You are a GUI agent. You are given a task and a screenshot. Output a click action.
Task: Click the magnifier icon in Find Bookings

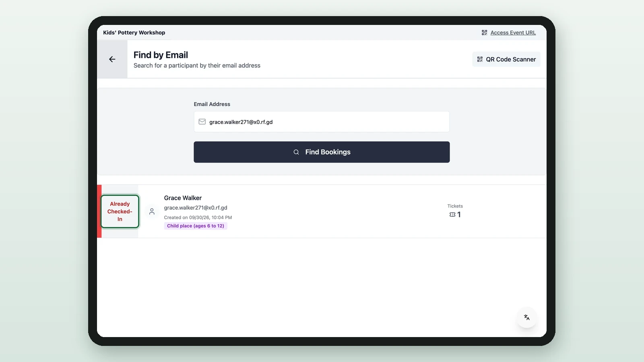point(296,152)
